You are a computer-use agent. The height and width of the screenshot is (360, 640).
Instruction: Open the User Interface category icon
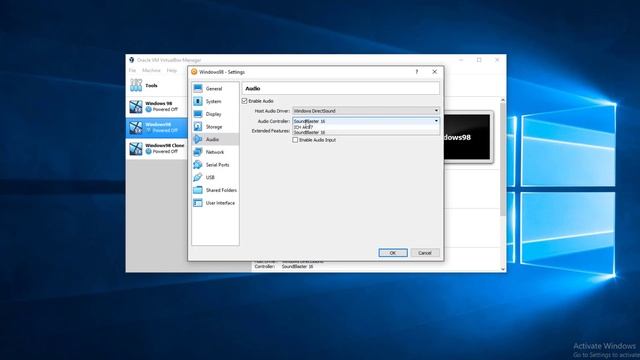pos(198,203)
